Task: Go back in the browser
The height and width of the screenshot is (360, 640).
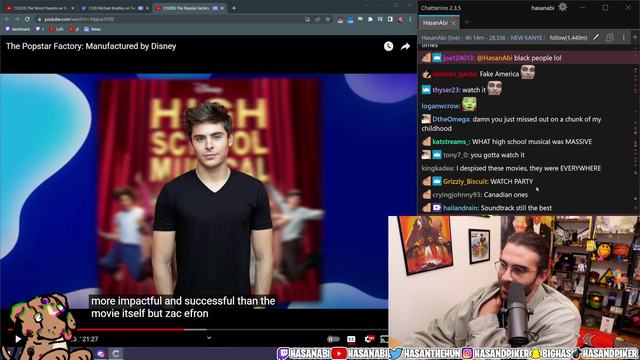Action: pos(7,19)
